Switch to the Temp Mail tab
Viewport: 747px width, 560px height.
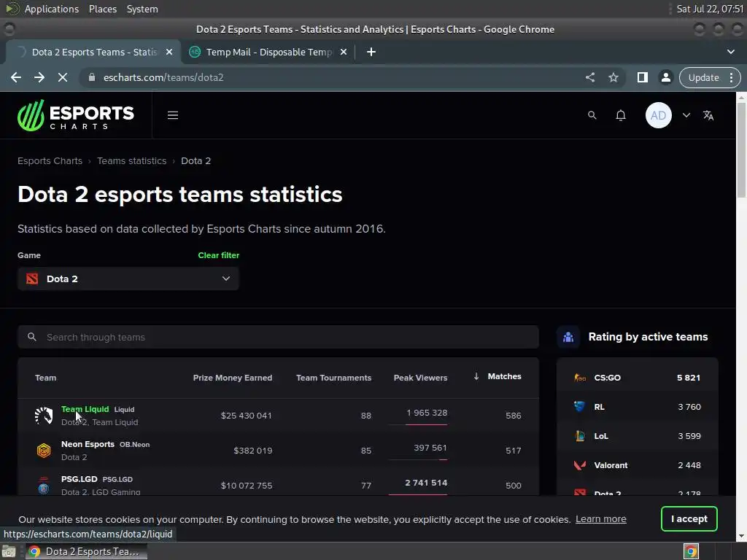268,52
